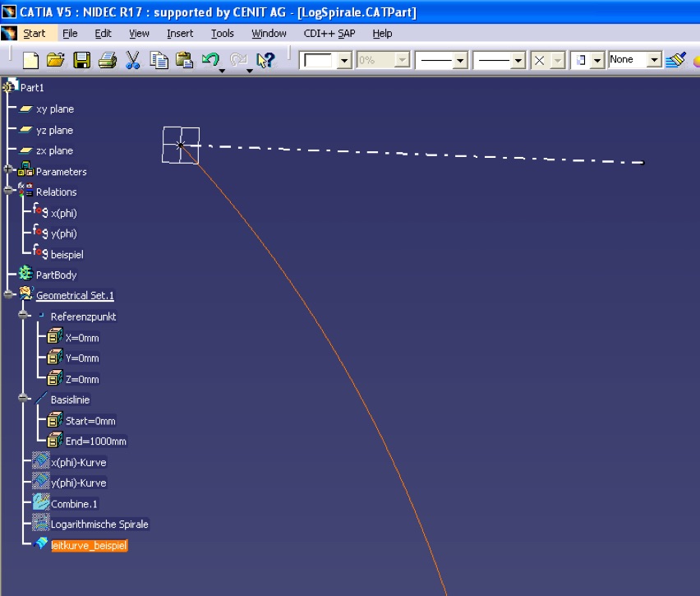Open the View menu
The width and height of the screenshot is (700, 596).
tap(139, 33)
